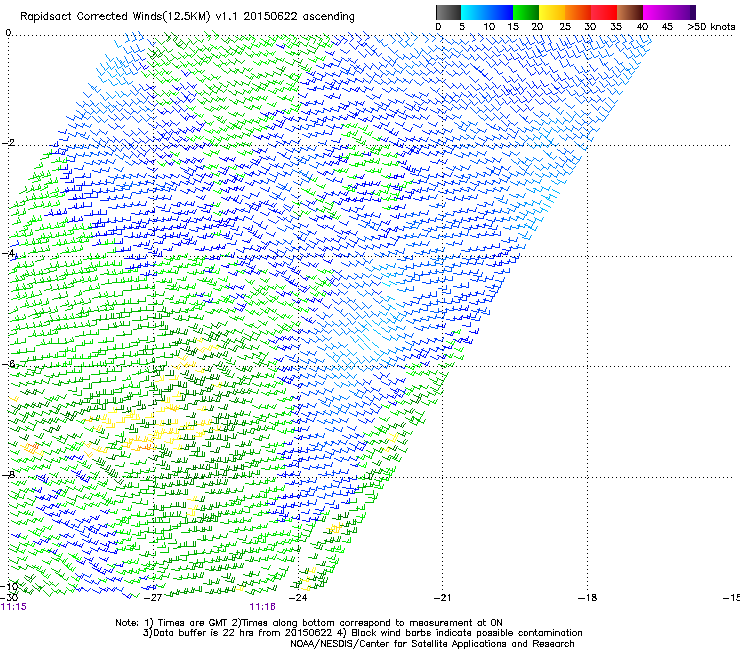
Task: Click the latitude label '0' at top left
Action: coord(8,33)
